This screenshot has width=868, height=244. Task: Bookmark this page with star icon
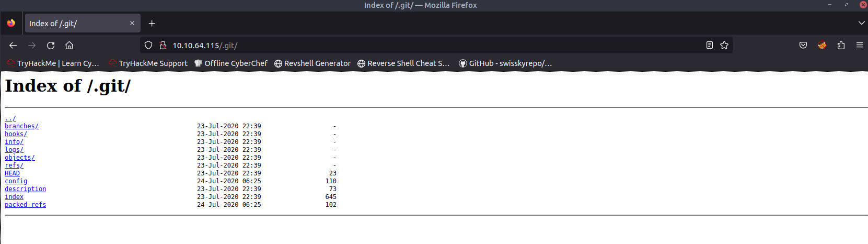pyautogui.click(x=724, y=46)
